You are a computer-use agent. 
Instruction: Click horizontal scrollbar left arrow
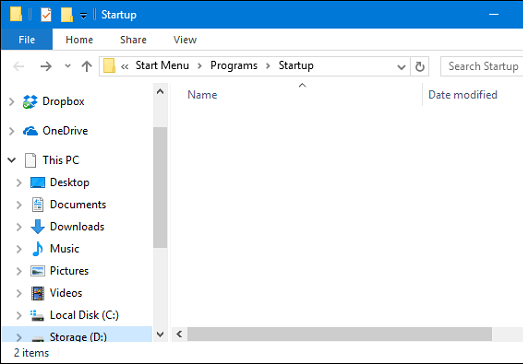point(179,334)
